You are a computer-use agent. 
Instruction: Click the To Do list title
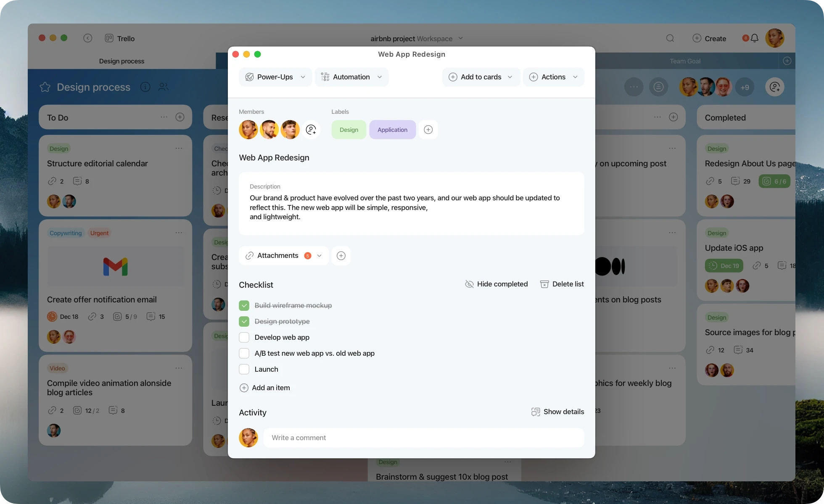coord(58,118)
